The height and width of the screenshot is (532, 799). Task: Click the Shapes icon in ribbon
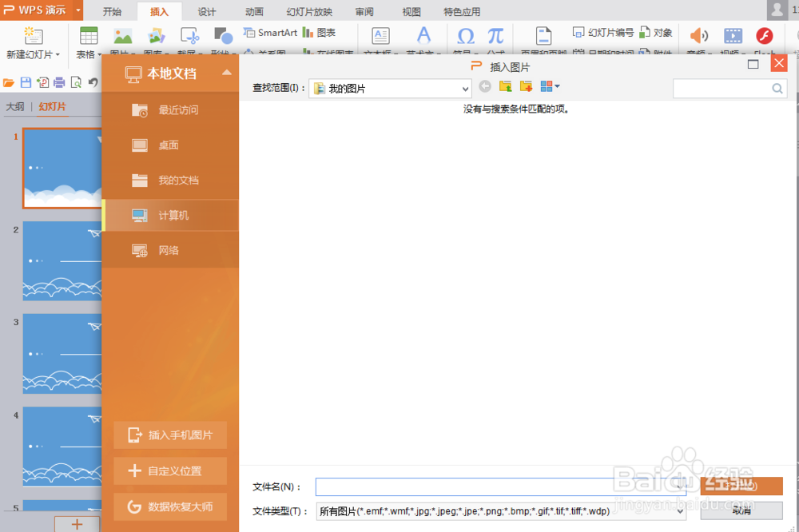click(223, 36)
